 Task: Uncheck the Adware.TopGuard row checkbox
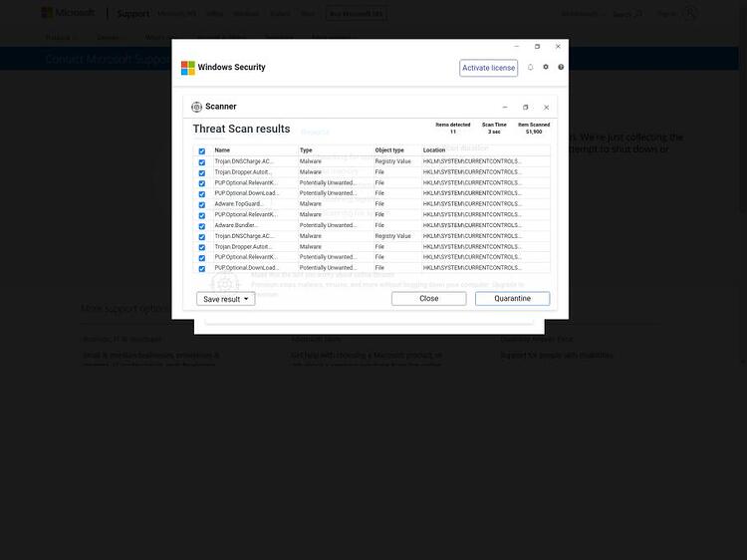pyautogui.click(x=202, y=205)
